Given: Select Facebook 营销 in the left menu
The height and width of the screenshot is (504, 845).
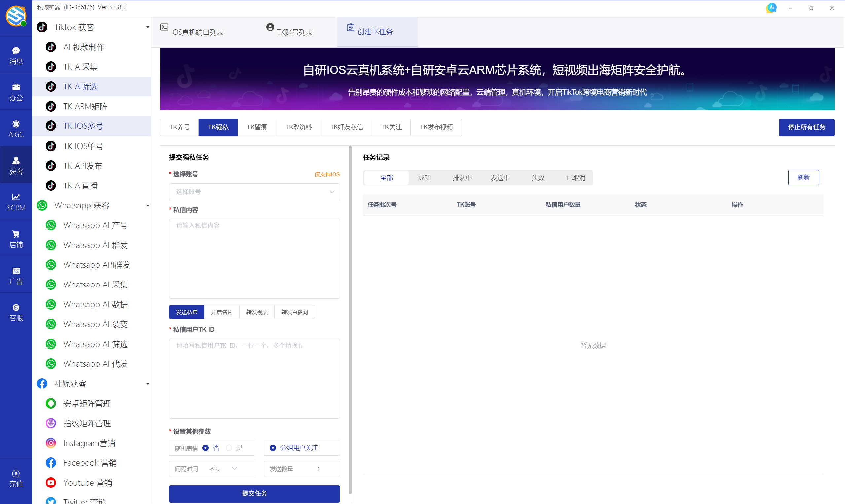Looking at the screenshot, I should coord(90,462).
